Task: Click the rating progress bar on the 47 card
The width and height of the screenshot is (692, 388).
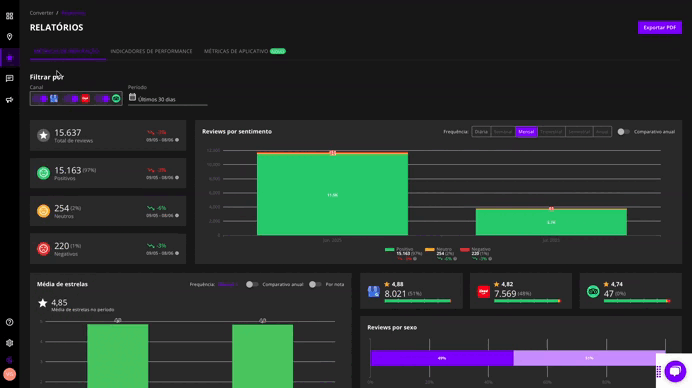Action: pos(637,301)
